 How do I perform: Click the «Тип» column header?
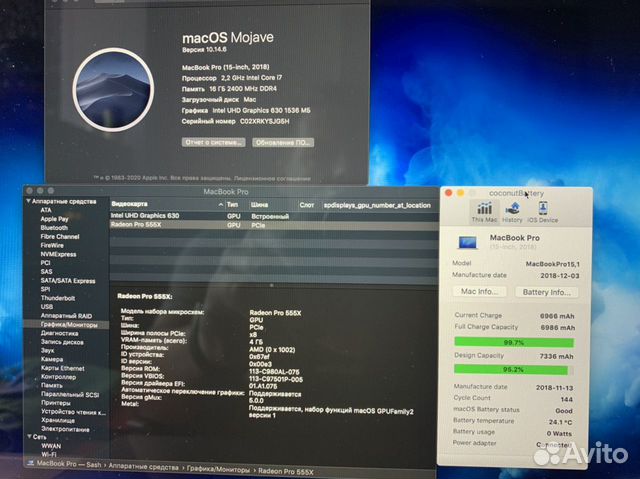pos(232,204)
